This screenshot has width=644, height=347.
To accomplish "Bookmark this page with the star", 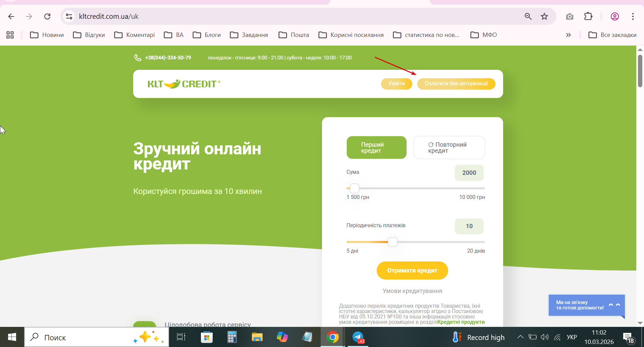I will 544,16.
